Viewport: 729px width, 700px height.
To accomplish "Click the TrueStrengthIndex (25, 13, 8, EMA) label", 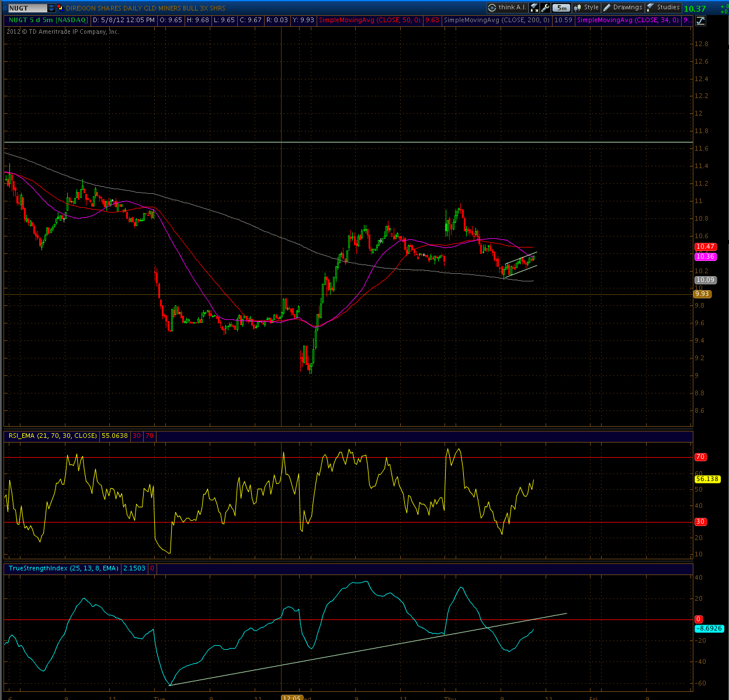I will tap(63, 568).
